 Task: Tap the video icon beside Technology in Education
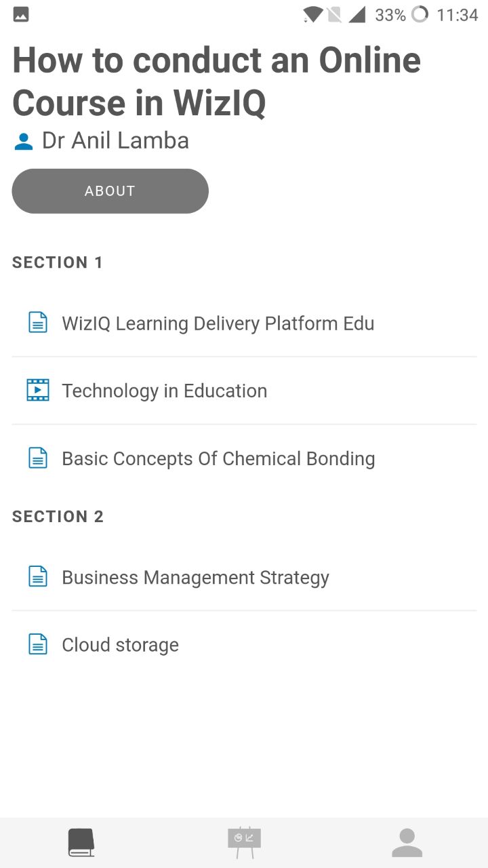point(37,390)
